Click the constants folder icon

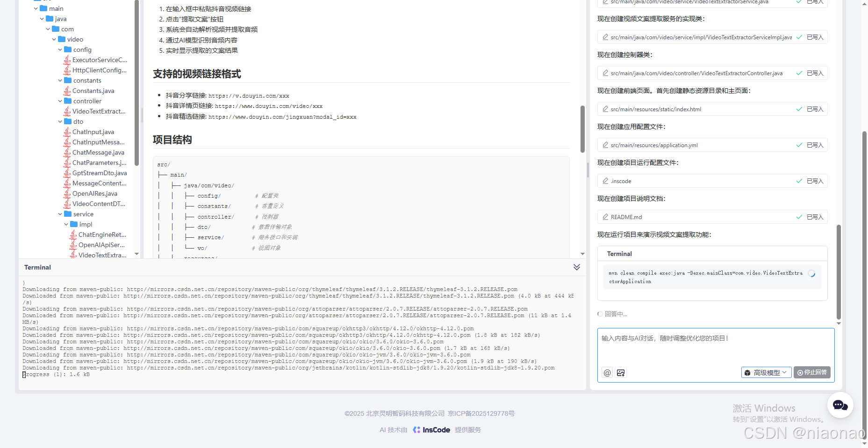coord(68,80)
